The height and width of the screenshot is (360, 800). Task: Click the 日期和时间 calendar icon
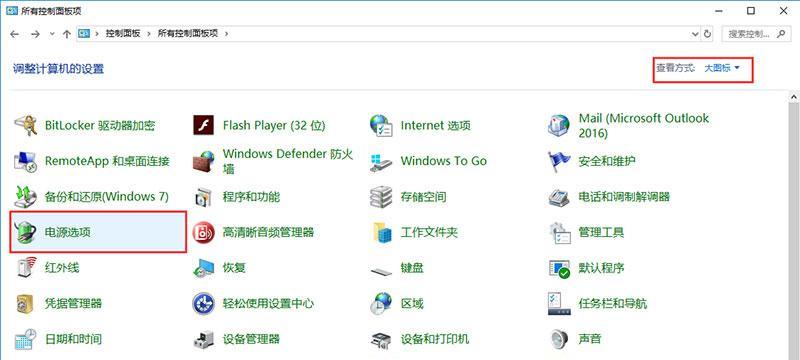tap(26, 339)
